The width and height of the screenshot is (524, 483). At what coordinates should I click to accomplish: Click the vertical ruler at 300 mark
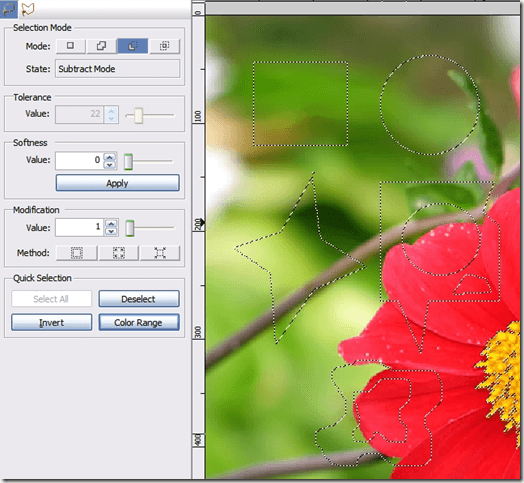point(198,332)
